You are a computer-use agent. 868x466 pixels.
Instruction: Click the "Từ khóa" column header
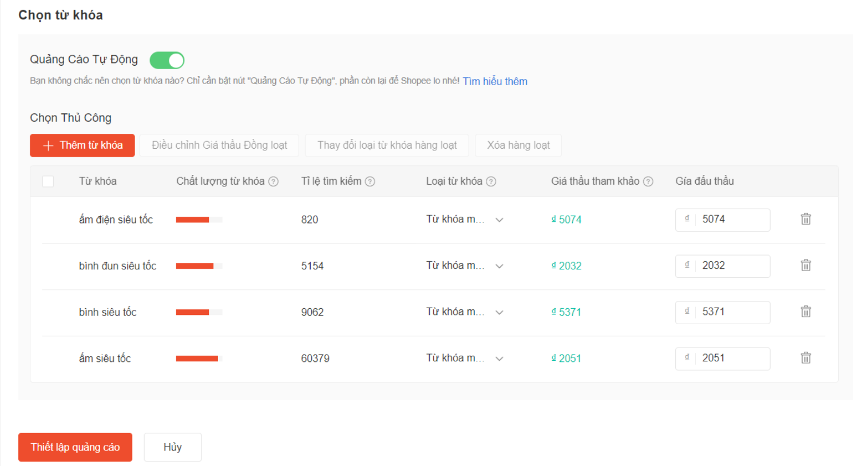98,181
